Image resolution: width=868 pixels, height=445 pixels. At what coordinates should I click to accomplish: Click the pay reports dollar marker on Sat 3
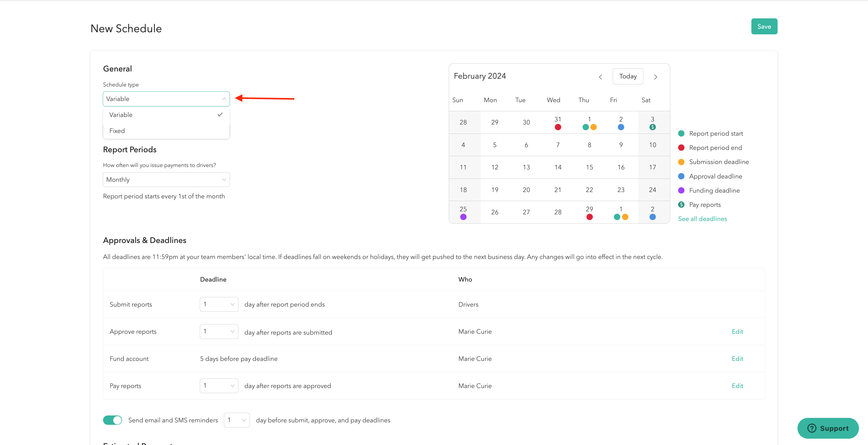[x=652, y=127]
